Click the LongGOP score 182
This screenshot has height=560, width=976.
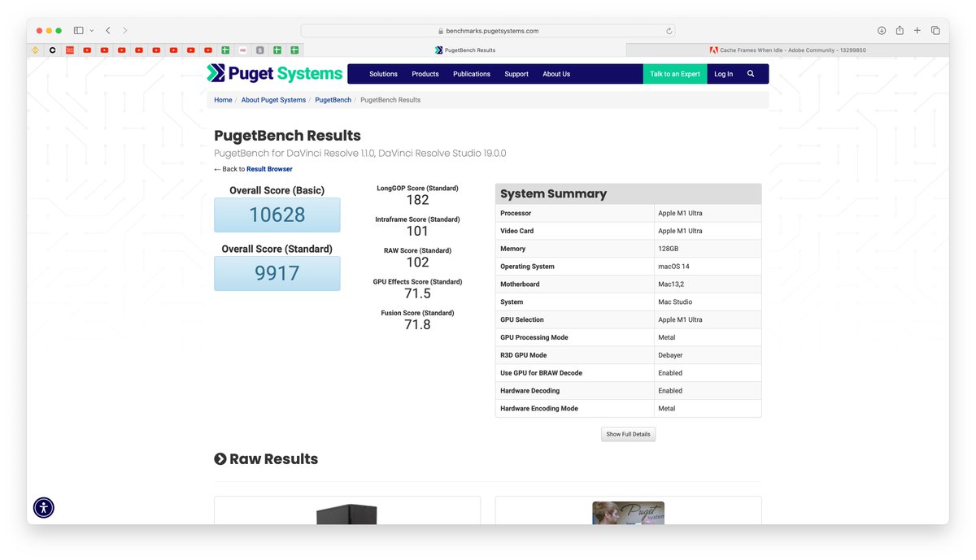417,200
